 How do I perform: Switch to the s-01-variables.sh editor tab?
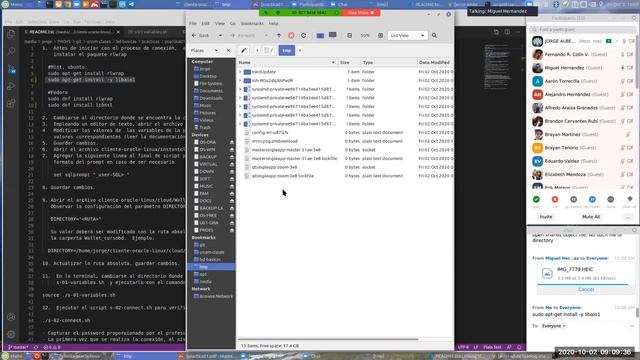tap(150, 32)
